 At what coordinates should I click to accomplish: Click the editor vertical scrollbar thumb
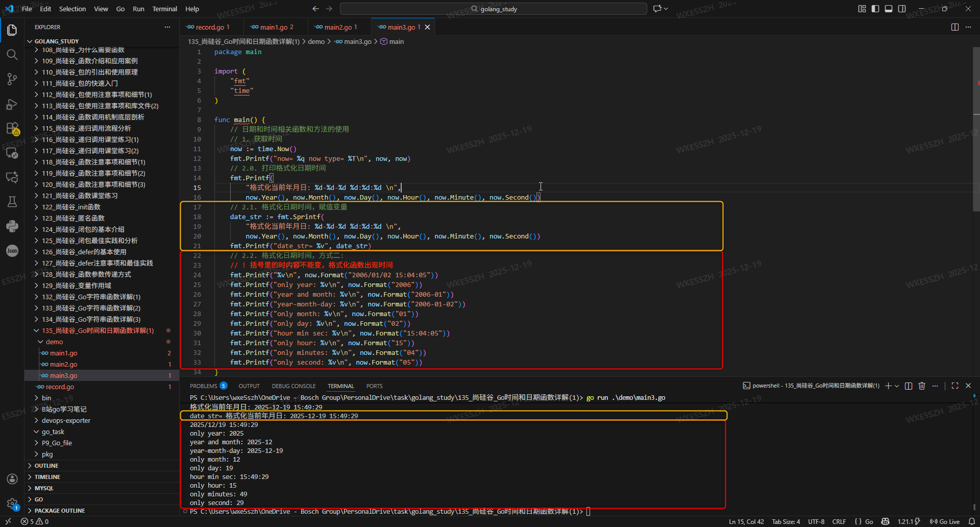(976, 129)
